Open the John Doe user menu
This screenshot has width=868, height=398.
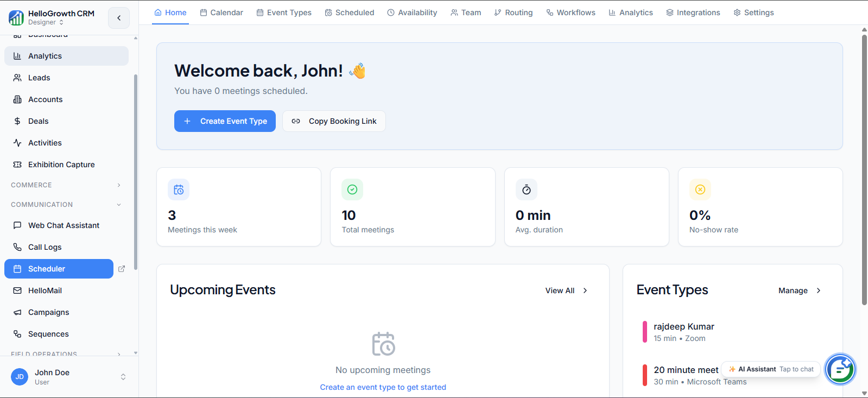point(69,377)
